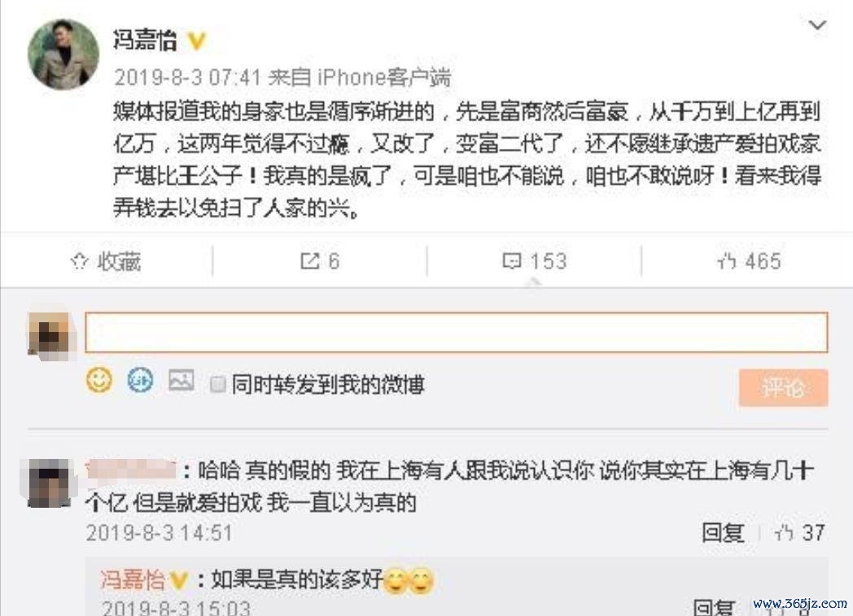Click the orange 评论 submit button

(783, 387)
